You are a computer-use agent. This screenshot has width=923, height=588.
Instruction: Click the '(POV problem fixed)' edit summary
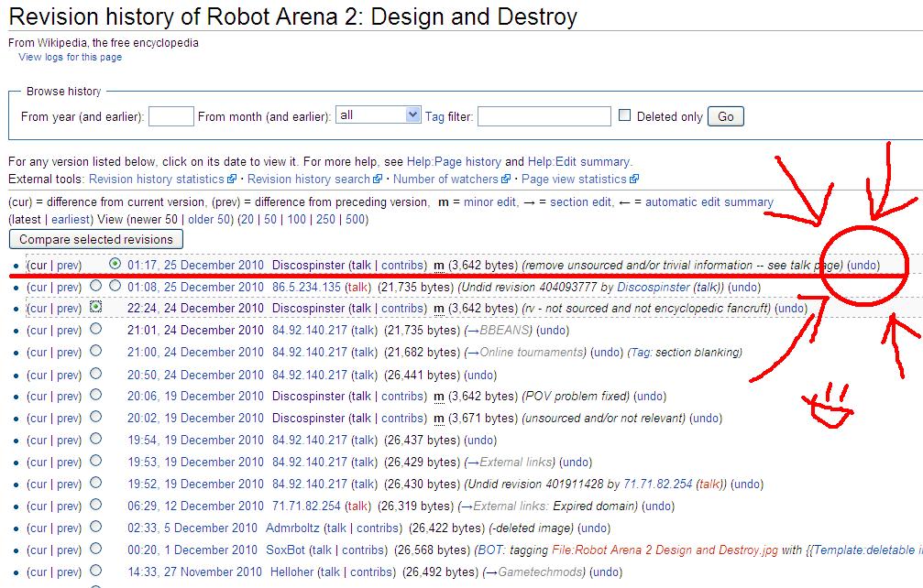pyautogui.click(x=576, y=397)
